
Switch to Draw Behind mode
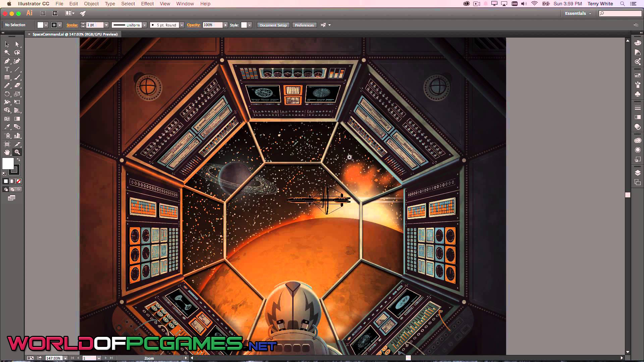click(x=12, y=189)
